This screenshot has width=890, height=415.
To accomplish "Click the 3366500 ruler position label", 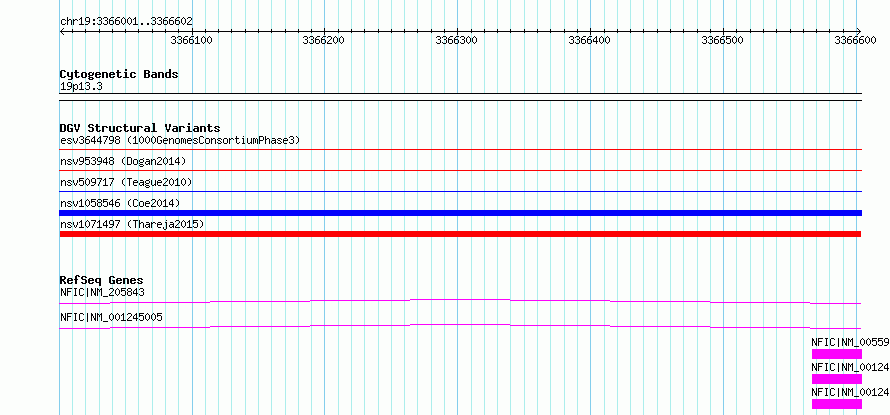I will pyautogui.click(x=723, y=40).
